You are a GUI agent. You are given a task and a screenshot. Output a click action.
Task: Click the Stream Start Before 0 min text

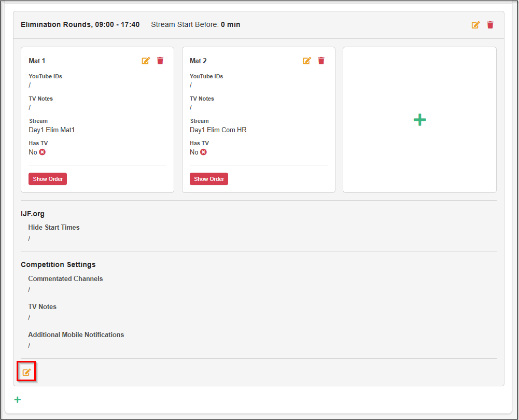pos(195,24)
